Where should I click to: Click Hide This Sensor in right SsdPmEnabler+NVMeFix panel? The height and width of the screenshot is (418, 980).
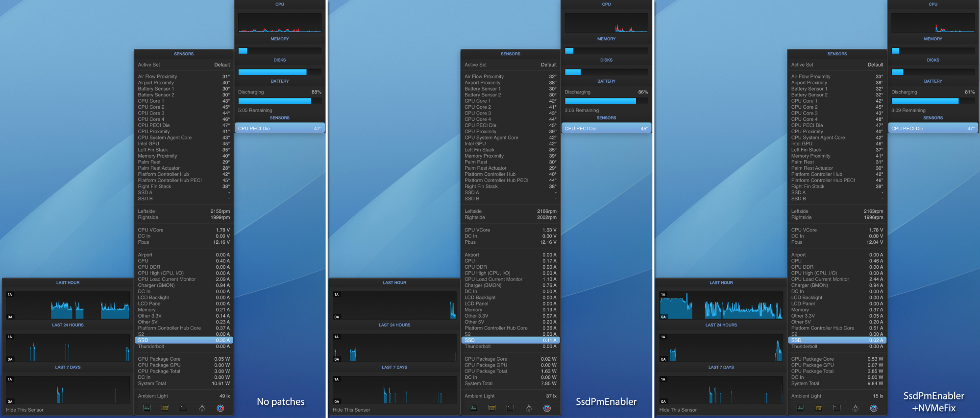click(678, 410)
